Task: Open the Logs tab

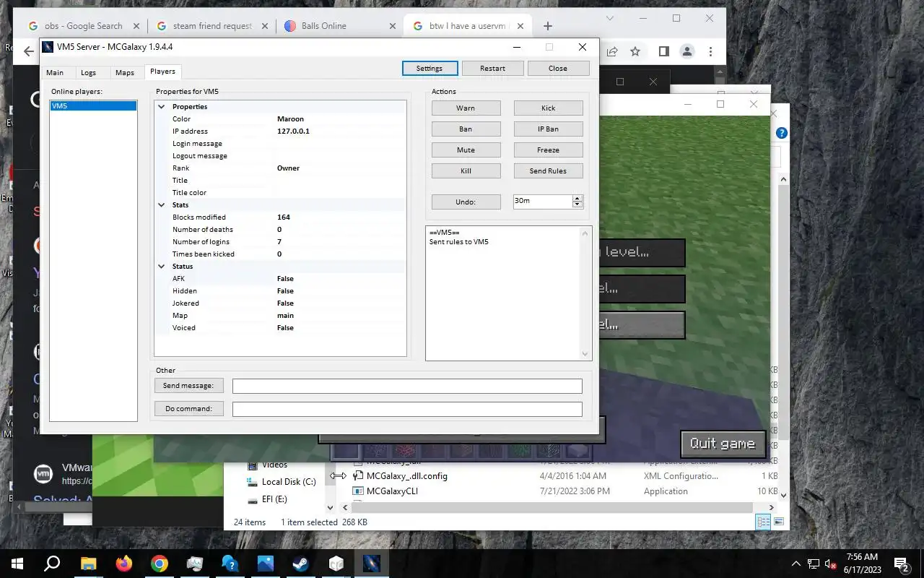Action: pyautogui.click(x=88, y=72)
